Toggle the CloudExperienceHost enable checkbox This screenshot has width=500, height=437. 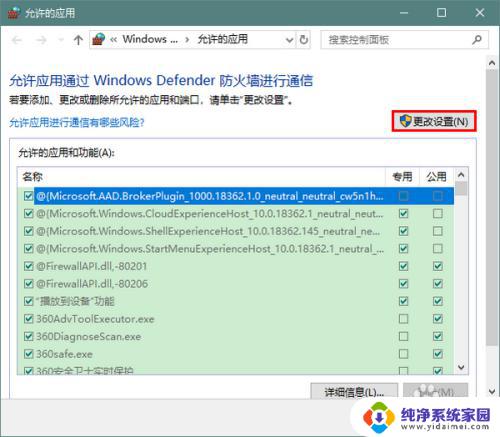pyautogui.click(x=29, y=213)
